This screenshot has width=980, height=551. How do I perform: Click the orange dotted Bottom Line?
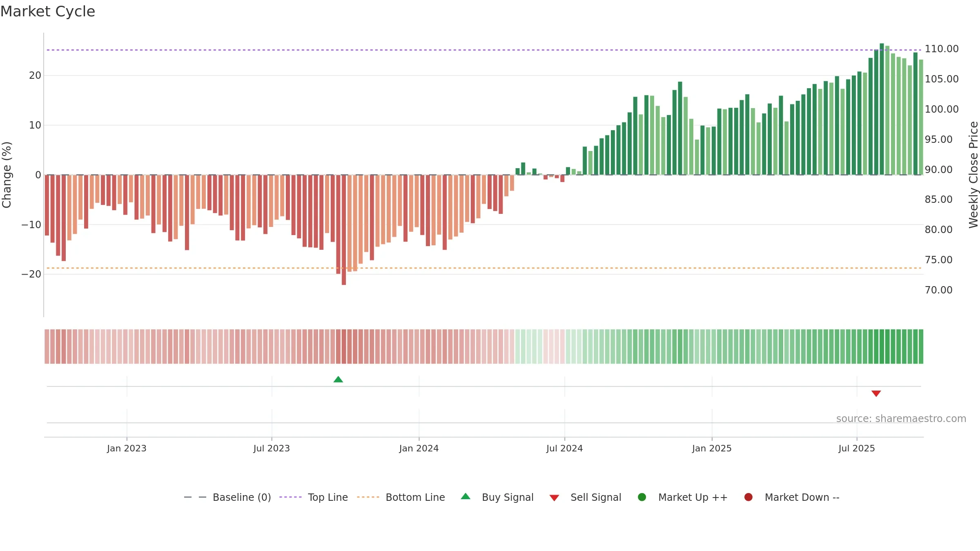coord(484,268)
